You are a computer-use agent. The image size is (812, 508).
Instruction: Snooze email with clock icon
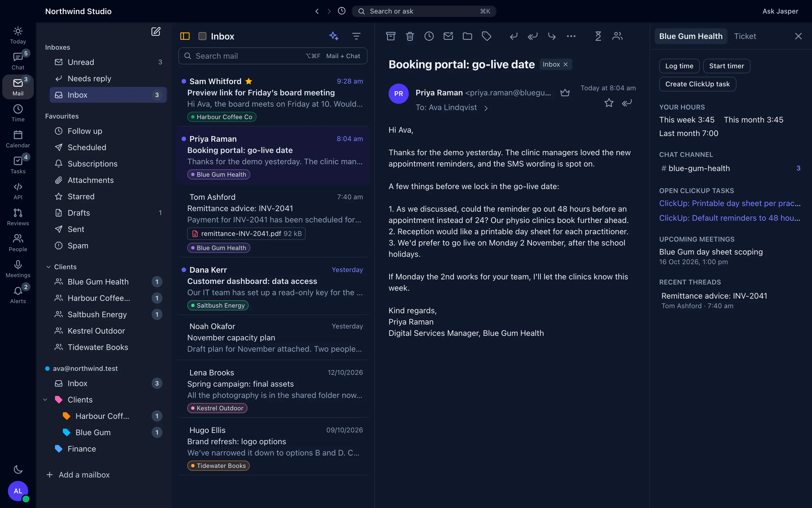point(429,36)
